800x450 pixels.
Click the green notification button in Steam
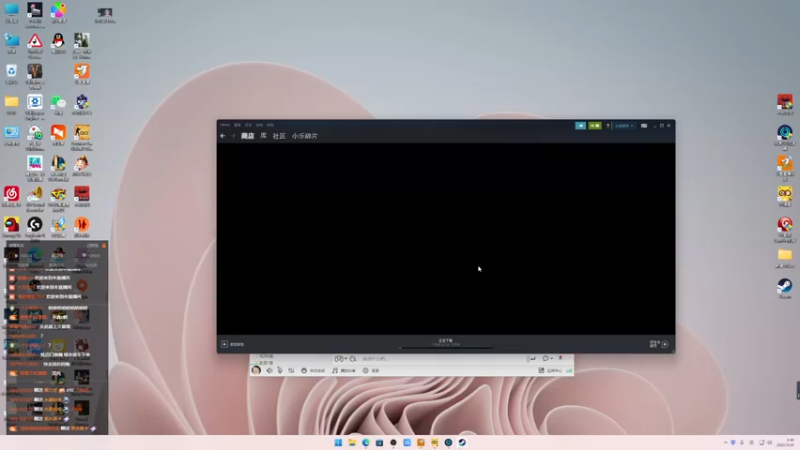[x=595, y=126]
